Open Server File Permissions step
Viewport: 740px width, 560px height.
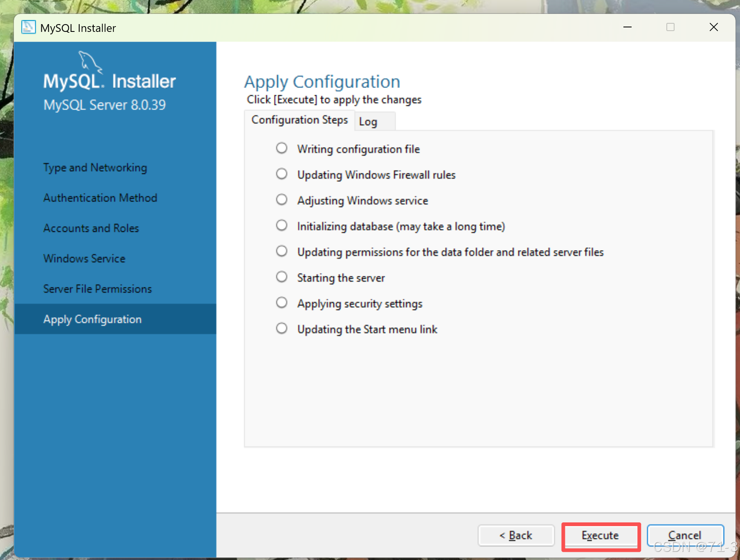[97, 289]
